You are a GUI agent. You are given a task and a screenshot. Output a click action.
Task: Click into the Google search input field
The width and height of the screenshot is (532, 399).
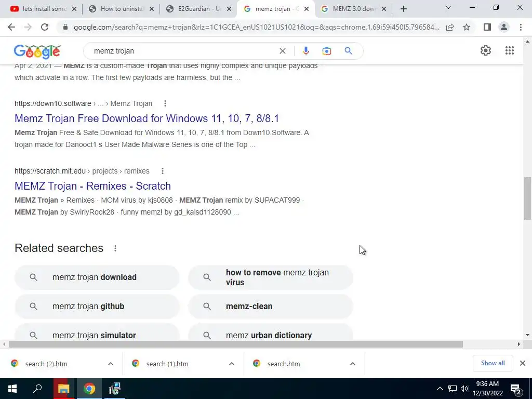pos(183,51)
